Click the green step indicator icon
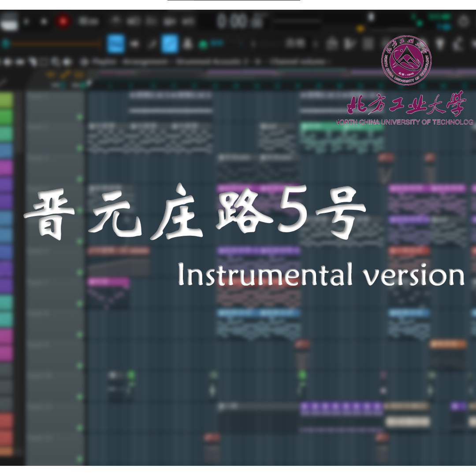476x476 pixels. click(203, 45)
